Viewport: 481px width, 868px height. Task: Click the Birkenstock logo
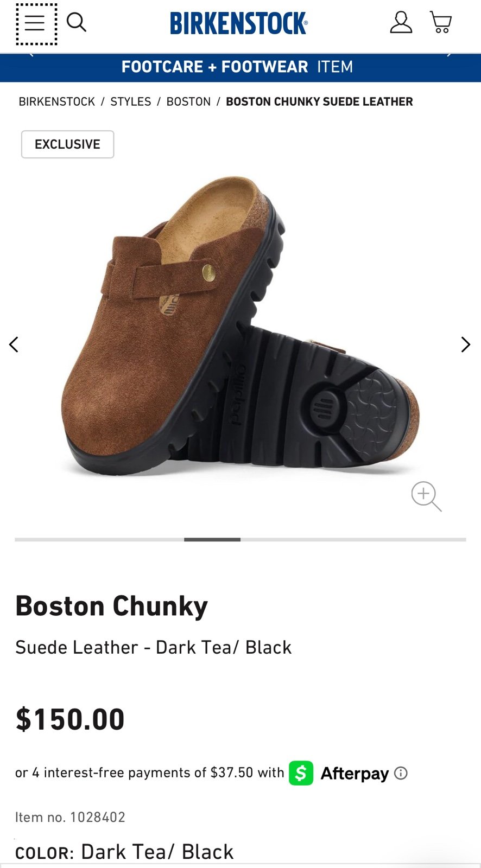pos(239,23)
